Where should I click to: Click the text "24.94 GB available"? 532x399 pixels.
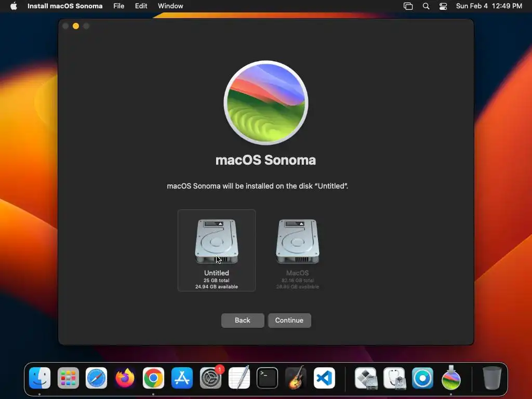(217, 287)
